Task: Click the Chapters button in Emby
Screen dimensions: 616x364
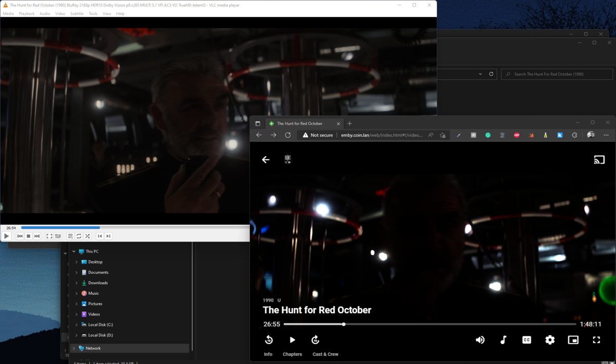Action: click(x=293, y=354)
